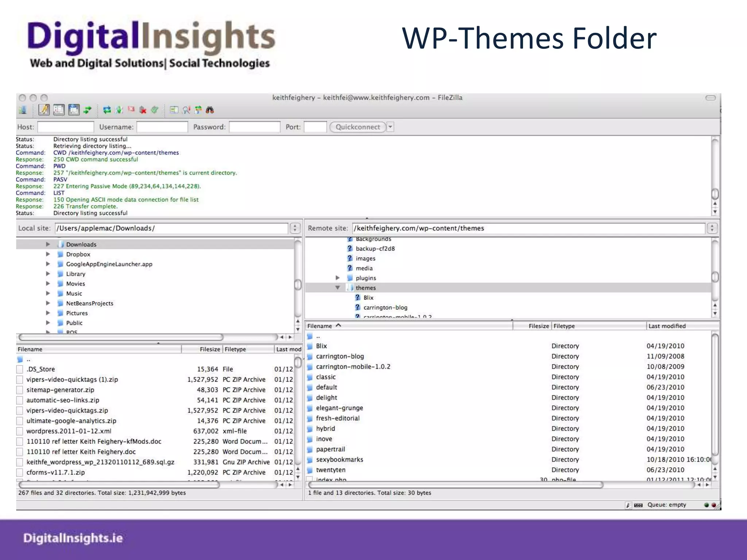Expand the Downloads folder in local tree
The width and height of the screenshot is (747, 560).
pos(48,244)
